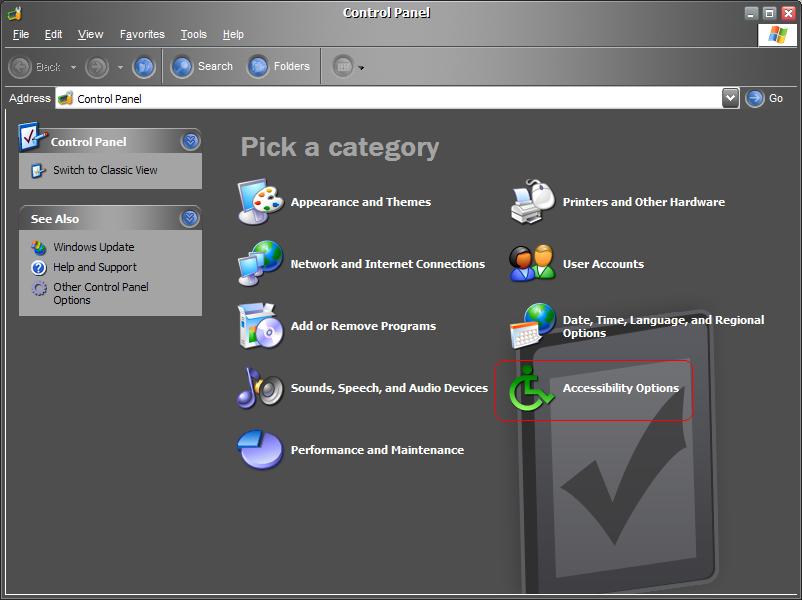Click the Forward arrow toolbar button

click(97, 67)
